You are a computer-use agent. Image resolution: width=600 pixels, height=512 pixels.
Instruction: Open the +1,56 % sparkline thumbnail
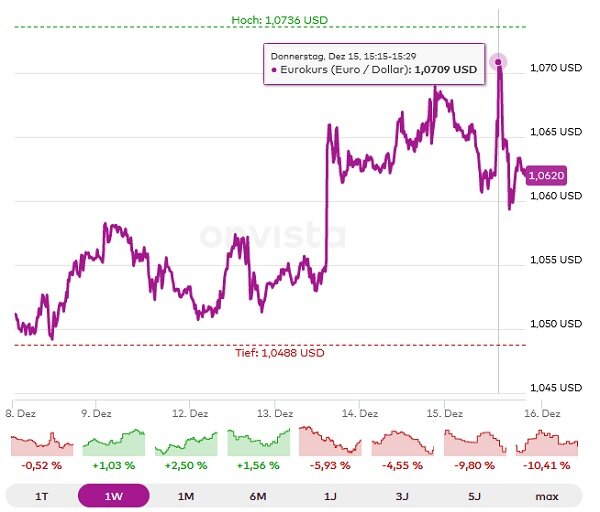point(258,443)
